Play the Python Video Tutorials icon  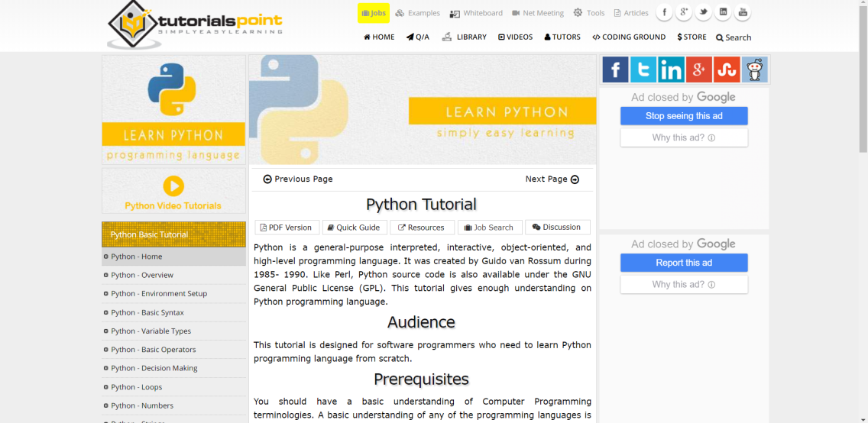click(173, 186)
